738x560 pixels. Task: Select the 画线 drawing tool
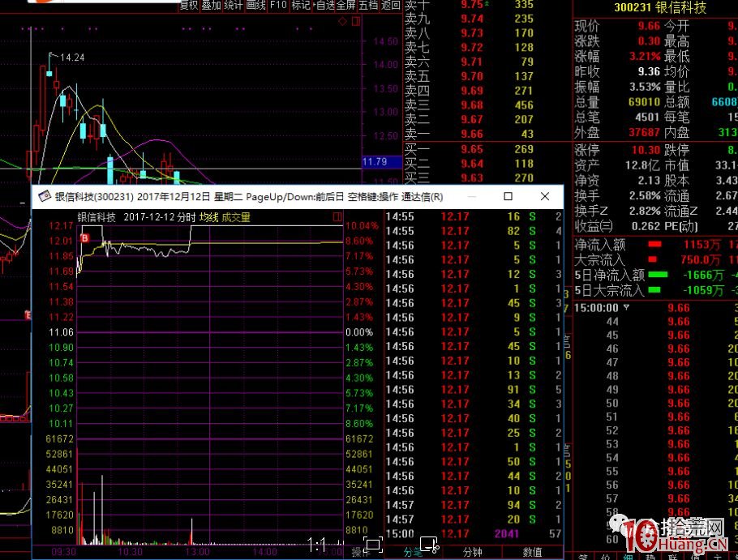point(256,5)
